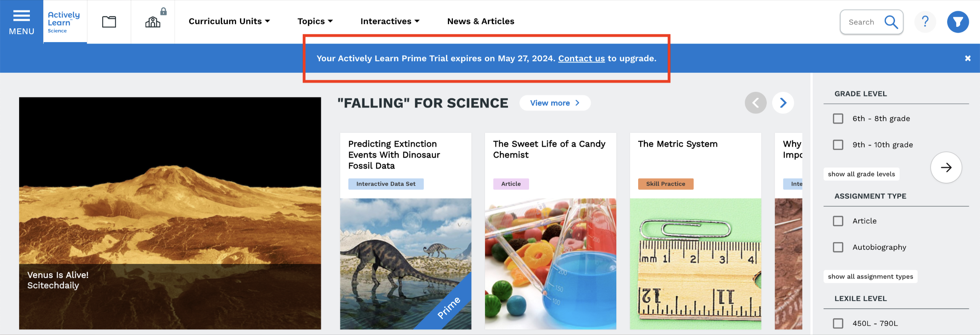The image size is (980, 335).
Task: Click the locked school building icon
Action: 153,22
